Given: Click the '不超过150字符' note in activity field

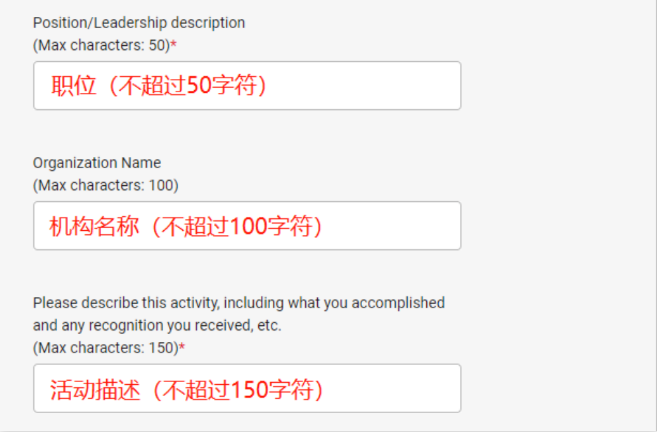Looking at the screenshot, I should click(238, 390).
